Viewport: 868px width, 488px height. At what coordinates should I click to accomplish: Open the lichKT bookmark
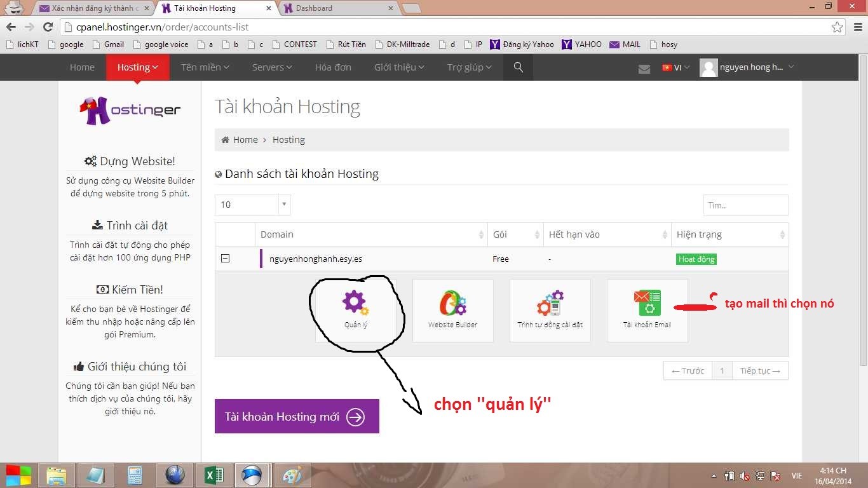click(x=23, y=44)
